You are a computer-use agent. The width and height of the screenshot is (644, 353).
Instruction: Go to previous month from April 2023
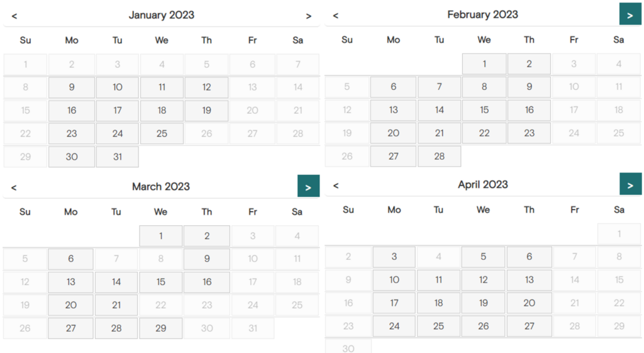[x=335, y=185]
